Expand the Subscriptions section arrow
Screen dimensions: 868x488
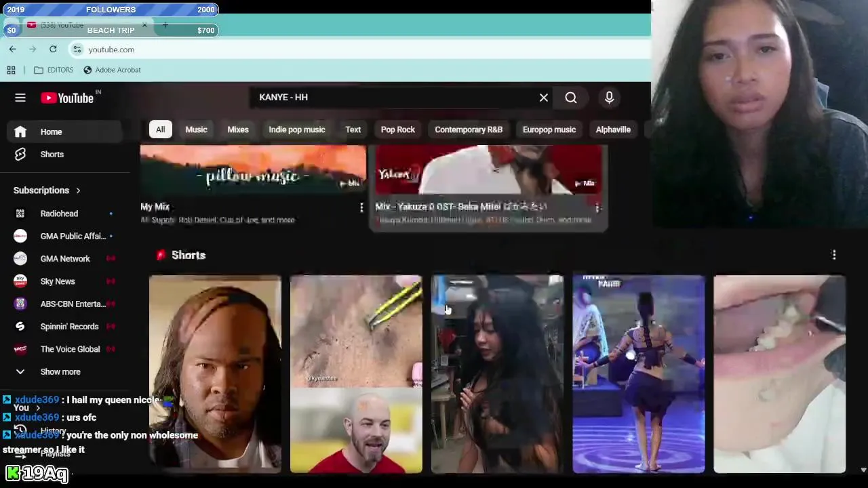click(78, 190)
